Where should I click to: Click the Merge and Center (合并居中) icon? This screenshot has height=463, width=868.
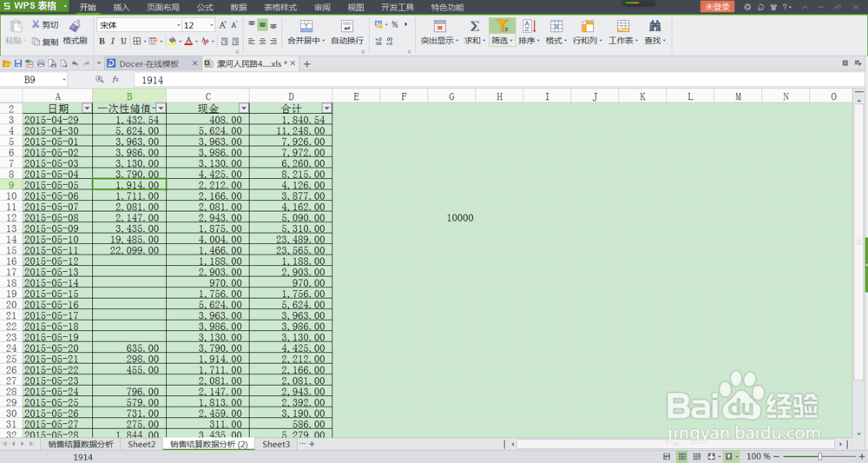pos(306,26)
